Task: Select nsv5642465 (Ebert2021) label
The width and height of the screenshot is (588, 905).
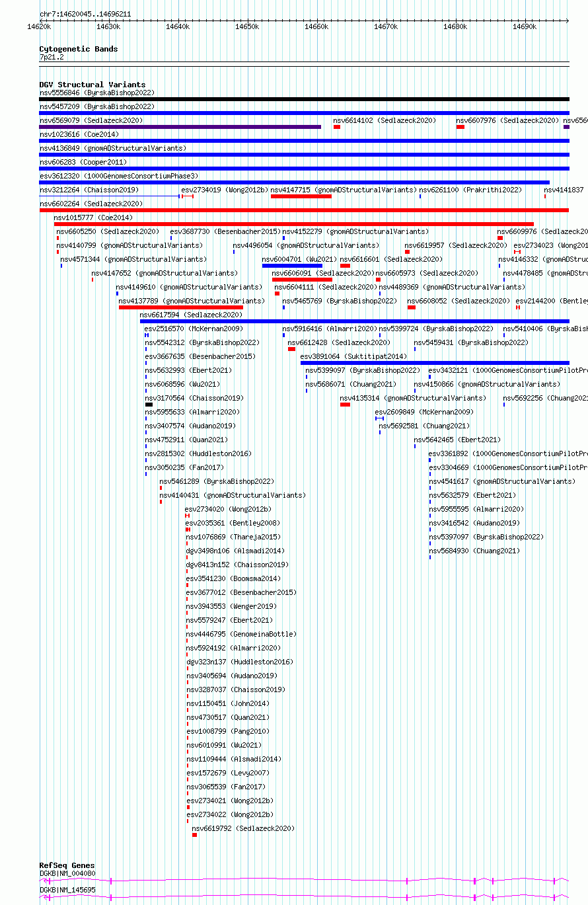Action: 458,440
